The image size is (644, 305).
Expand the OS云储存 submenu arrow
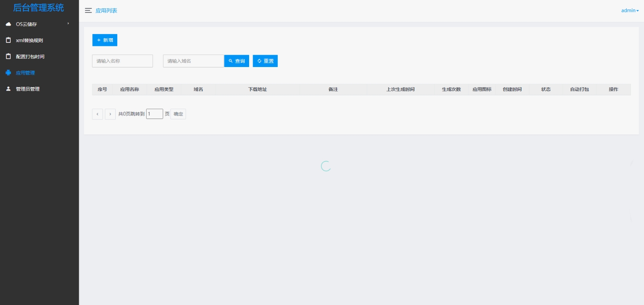click(68, 24)
